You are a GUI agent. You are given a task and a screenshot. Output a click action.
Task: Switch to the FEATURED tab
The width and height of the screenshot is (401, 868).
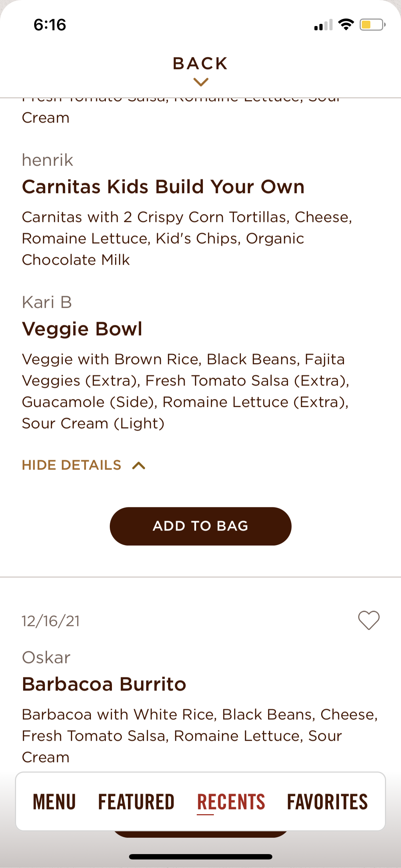coord(136,802)
